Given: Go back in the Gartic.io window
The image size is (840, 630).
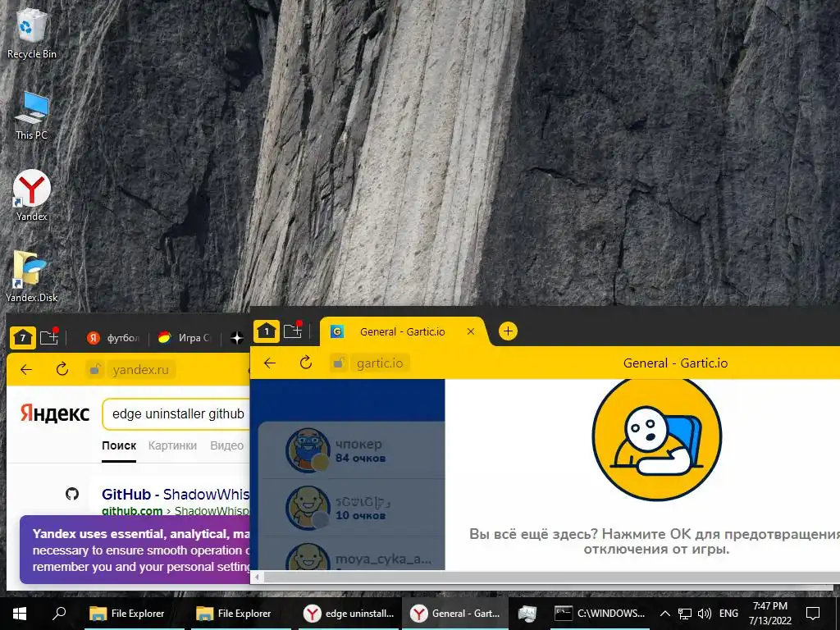Looking at the screenshot, I should (x=270, y=363).
